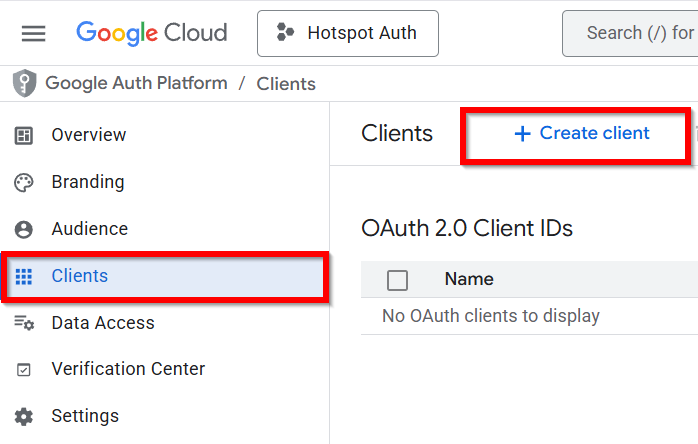
Task: Click the OAuth 2.0 Client IDs heading
Action: [x=467, y=228]
